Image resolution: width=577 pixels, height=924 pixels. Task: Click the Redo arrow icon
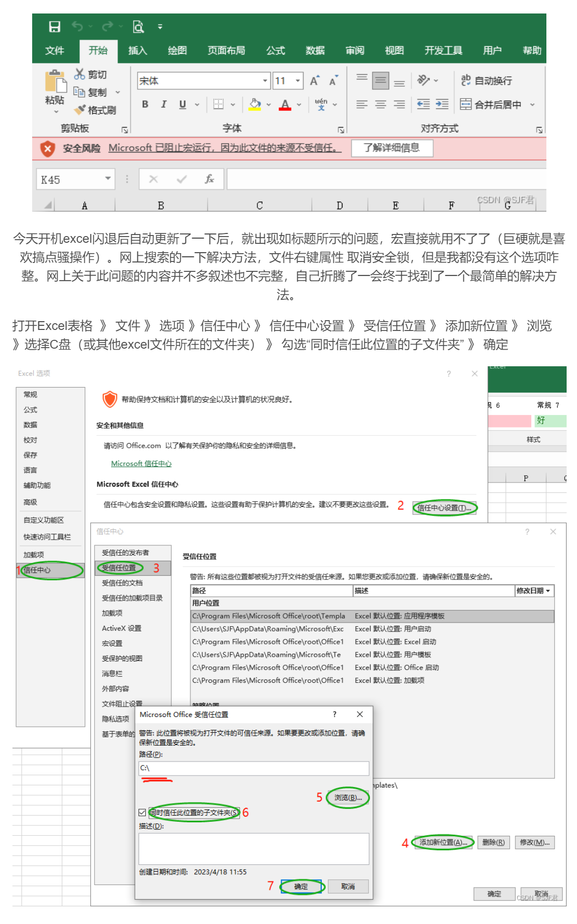point(107,26)
